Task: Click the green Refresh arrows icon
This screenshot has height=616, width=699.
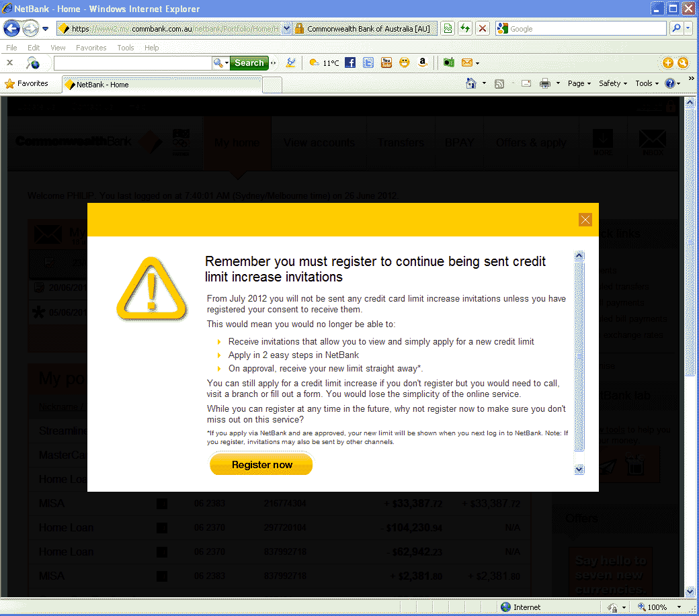Action: coord(465,29)
